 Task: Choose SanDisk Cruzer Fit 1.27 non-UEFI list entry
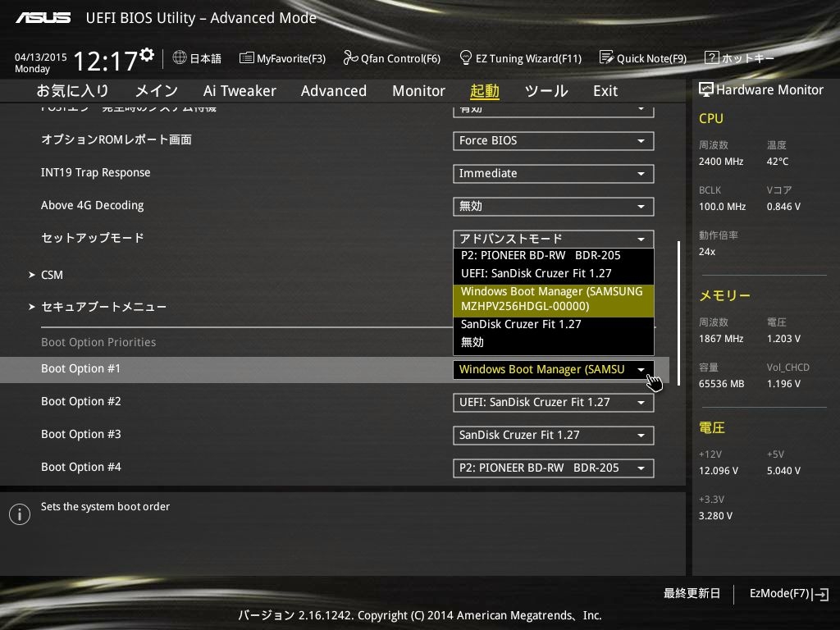point(554,324)
